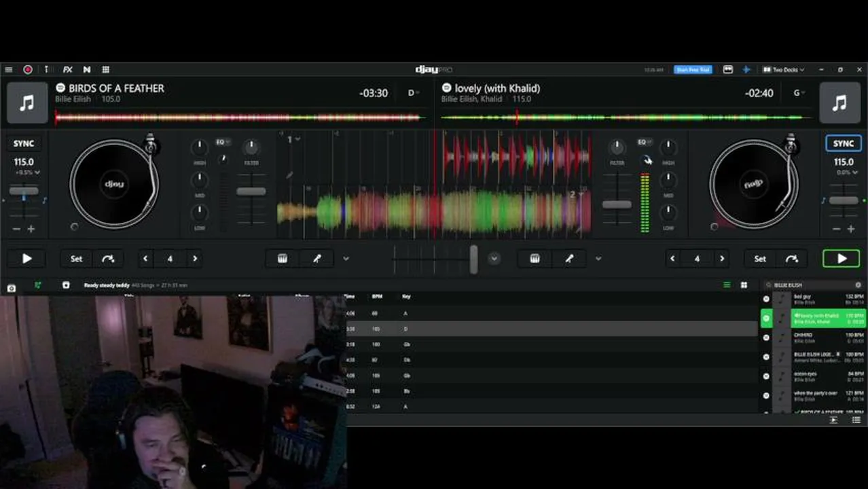
Task: Increase left deck loop length
Action: tap(195, 259)
